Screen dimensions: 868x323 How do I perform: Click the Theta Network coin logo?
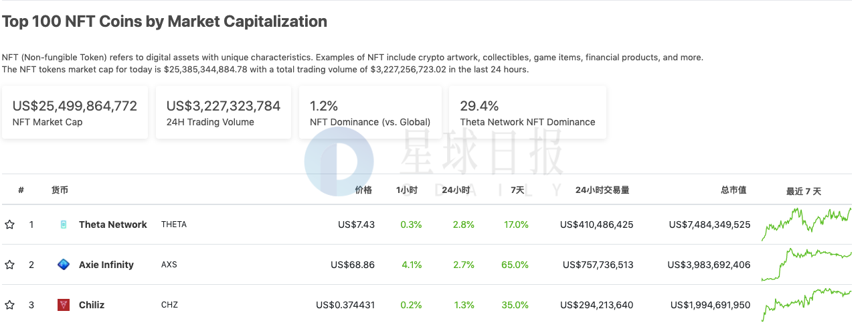pos(64,224)
